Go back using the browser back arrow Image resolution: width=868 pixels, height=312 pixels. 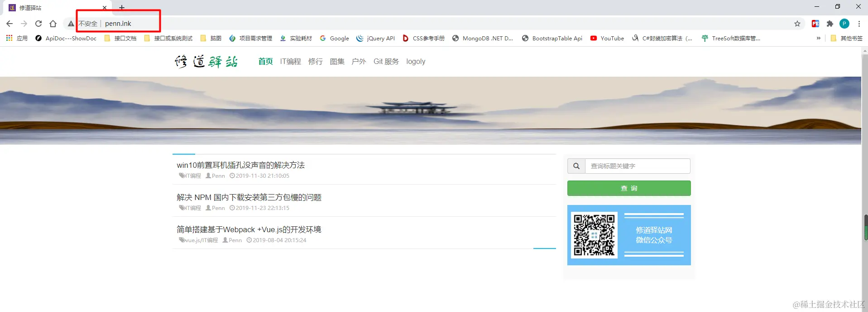tap(10, 24)
